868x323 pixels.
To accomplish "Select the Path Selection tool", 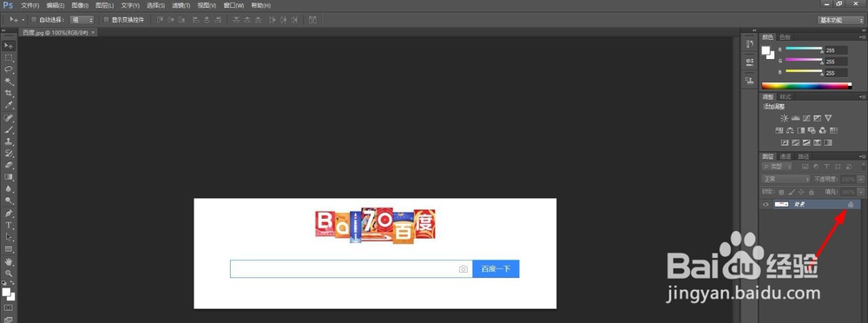I will tap(9, 237).
